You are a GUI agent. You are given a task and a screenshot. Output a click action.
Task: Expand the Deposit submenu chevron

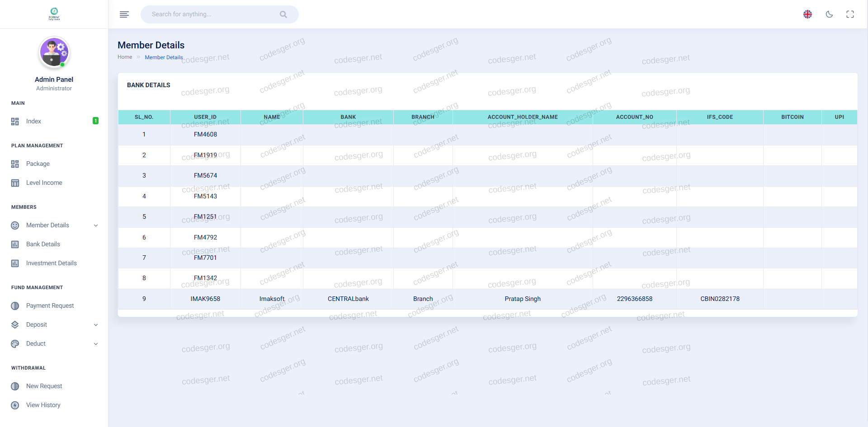pyautogui.click(x=96, y=325)
